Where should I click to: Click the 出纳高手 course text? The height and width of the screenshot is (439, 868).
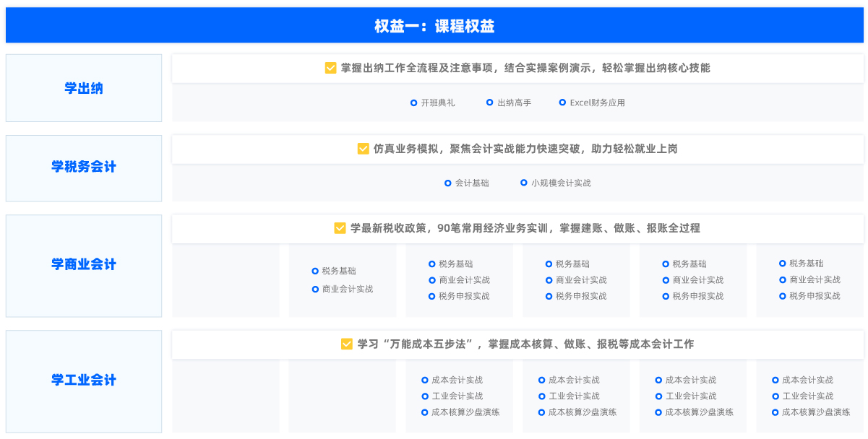point(514,103)
